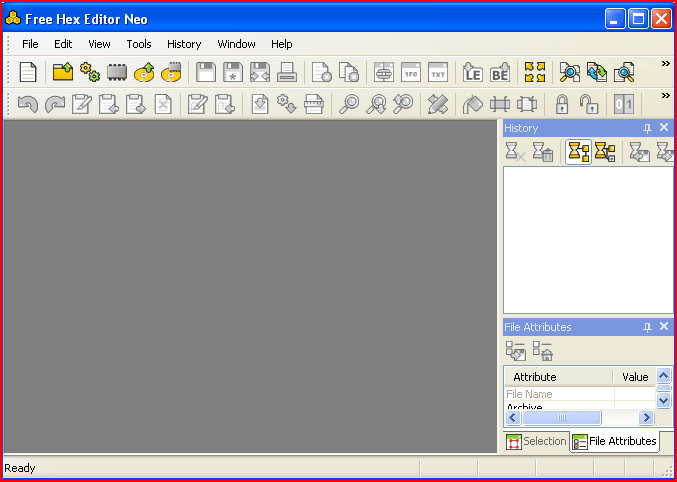Select the File Name attribute row
Image resolution: width=677 pixels, height=482 pixels.
(580, 394)
